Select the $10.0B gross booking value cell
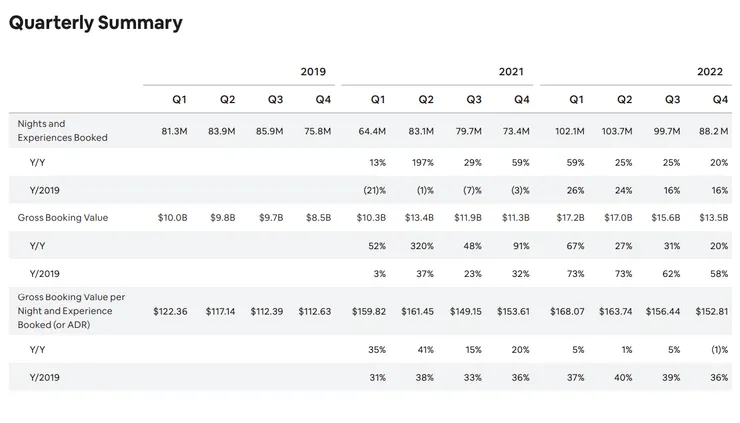This screenshot has height=423, width=740. [x=172, y=217]
